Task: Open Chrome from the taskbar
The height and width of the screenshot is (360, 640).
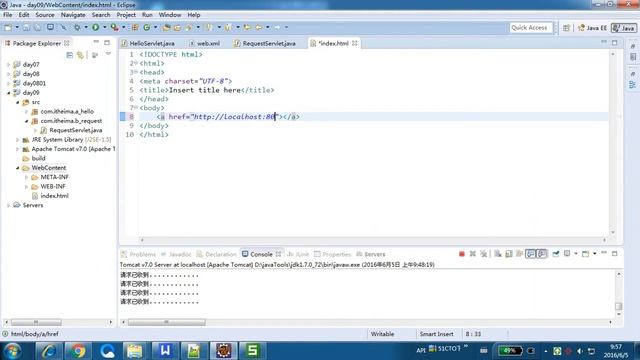Action: tap(78, 351)
